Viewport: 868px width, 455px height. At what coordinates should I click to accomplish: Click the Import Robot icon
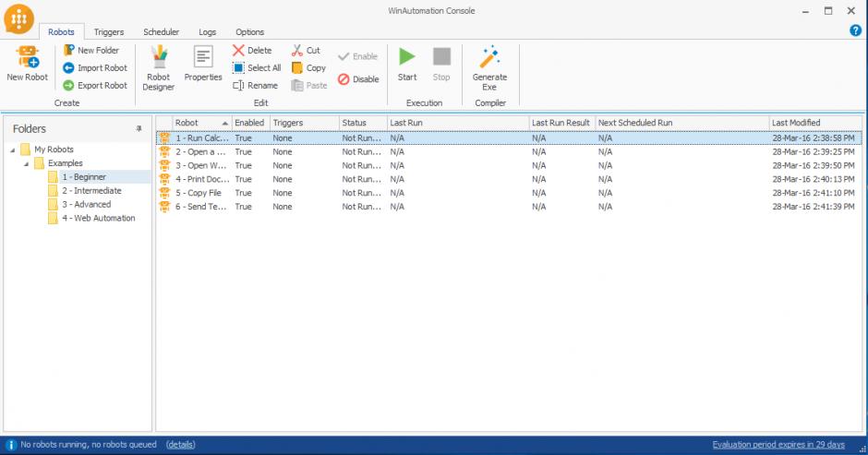[x=68, y=67]
